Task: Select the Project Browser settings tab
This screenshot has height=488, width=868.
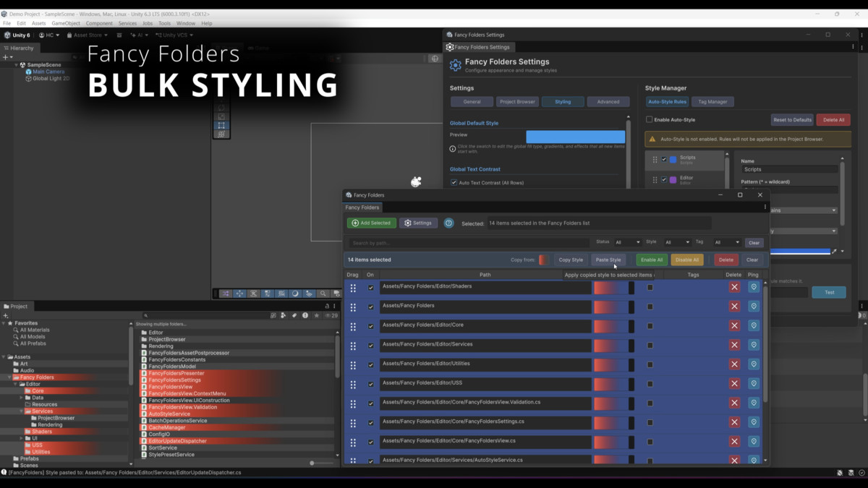Action: [517, 102]
